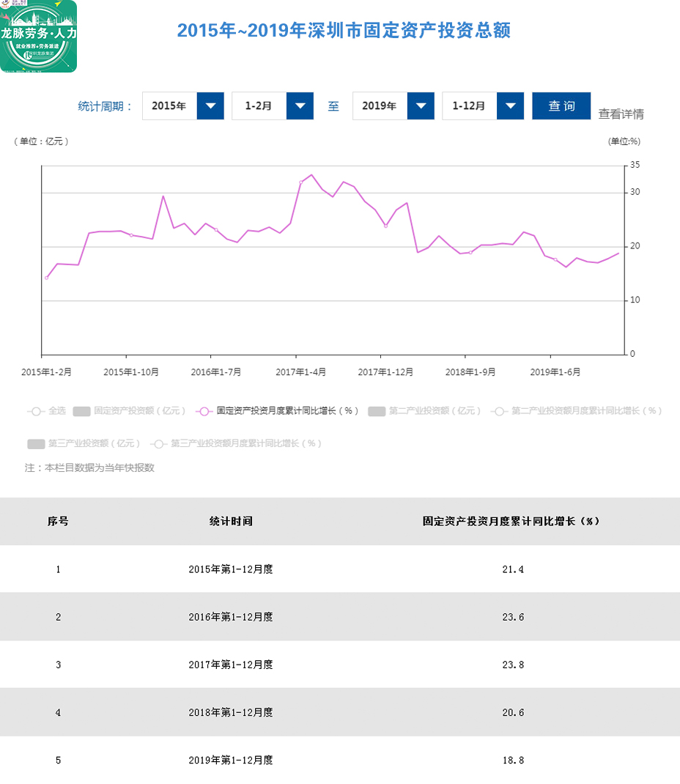Screen dimensions: 680x784
Task: Enable 第三产业投资额月度累计同比增长 legend series
Action: [x=237, y=443]
